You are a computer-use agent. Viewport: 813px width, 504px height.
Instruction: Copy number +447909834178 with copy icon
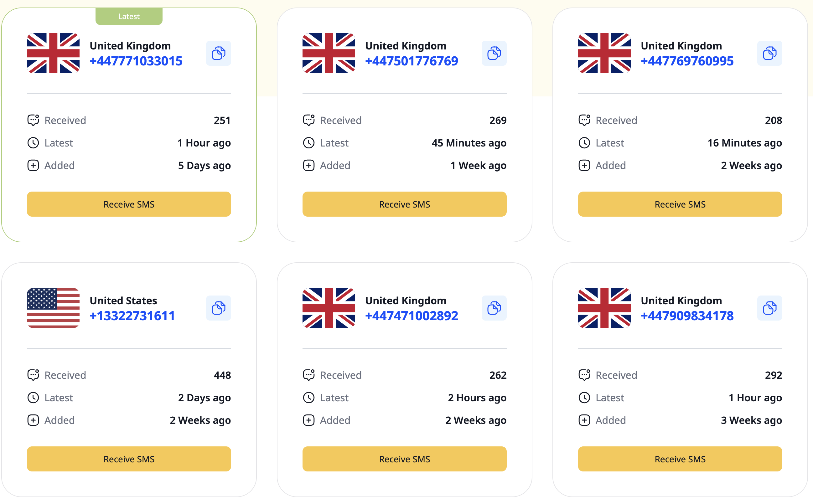(x=769, y=308)
